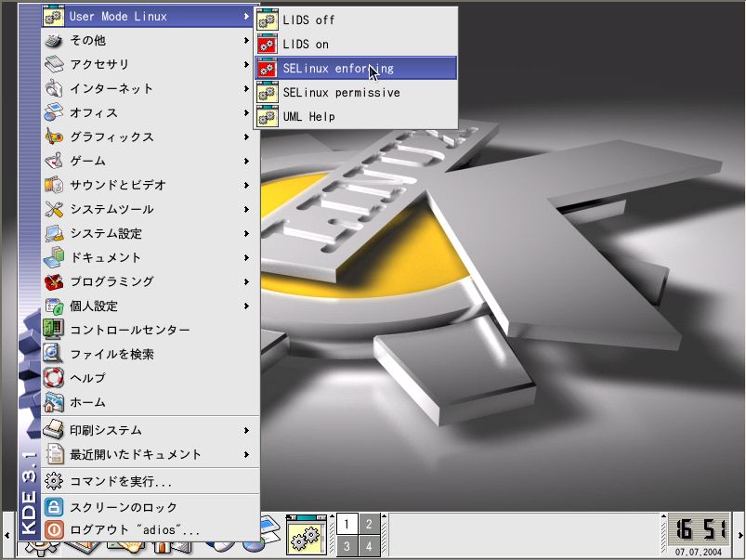Click the システム設定 icon
This screenshot has height=560, width=746.
point(53,234)
